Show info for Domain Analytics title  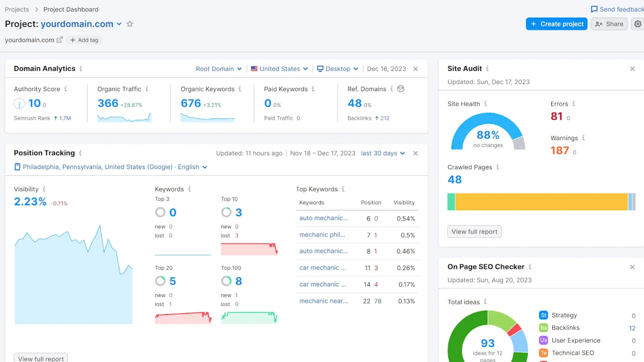(81, 69)
